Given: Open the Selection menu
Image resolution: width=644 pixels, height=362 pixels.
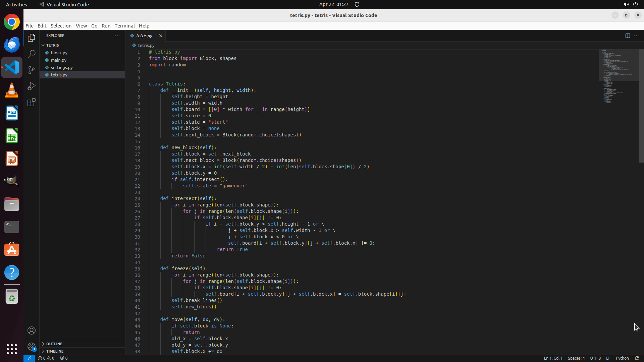Looking at the screenshot, I should coord(61,26).
